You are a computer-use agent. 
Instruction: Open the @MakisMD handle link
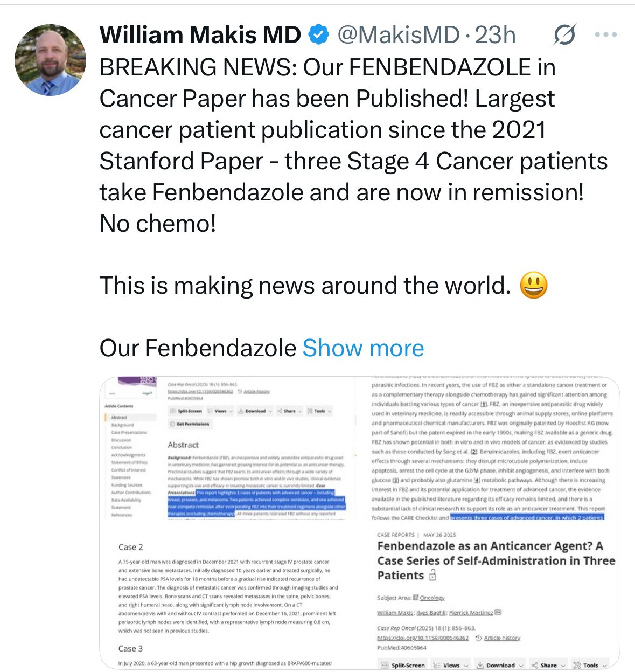[399, 36]
